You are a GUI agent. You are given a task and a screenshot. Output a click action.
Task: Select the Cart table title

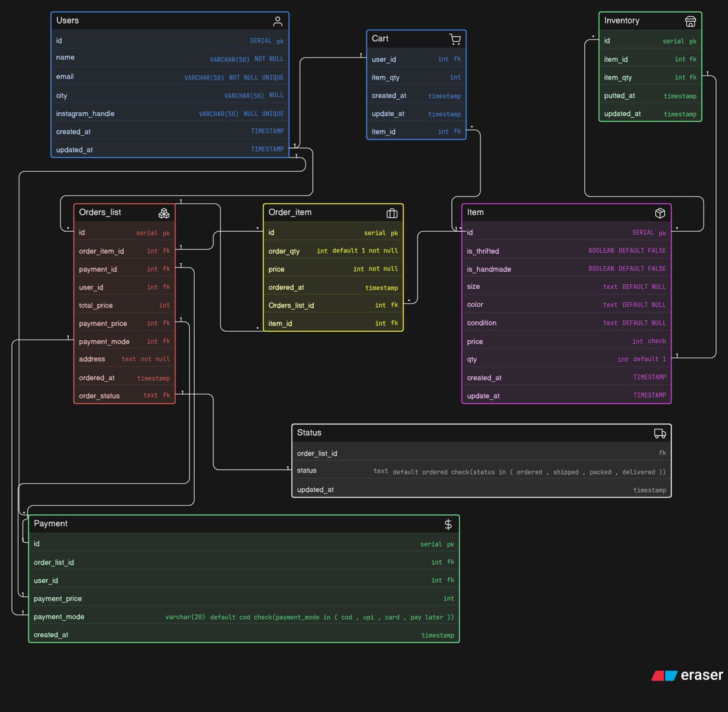[380, 39]
